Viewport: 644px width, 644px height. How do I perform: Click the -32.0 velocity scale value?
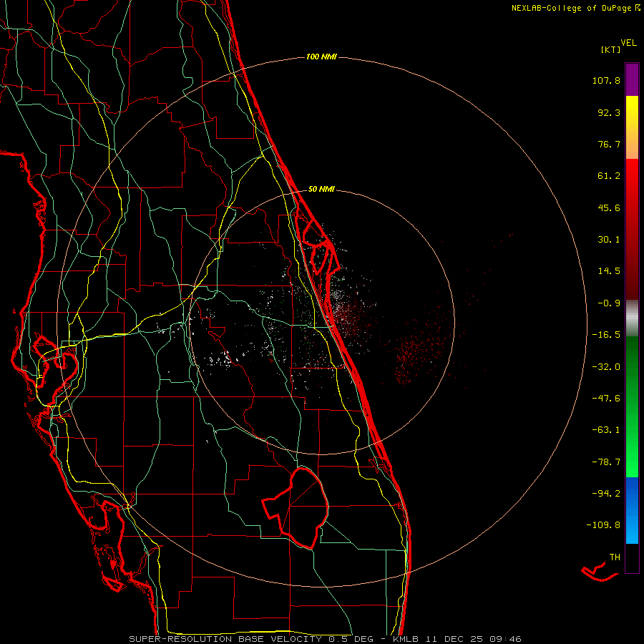[606, 367]
